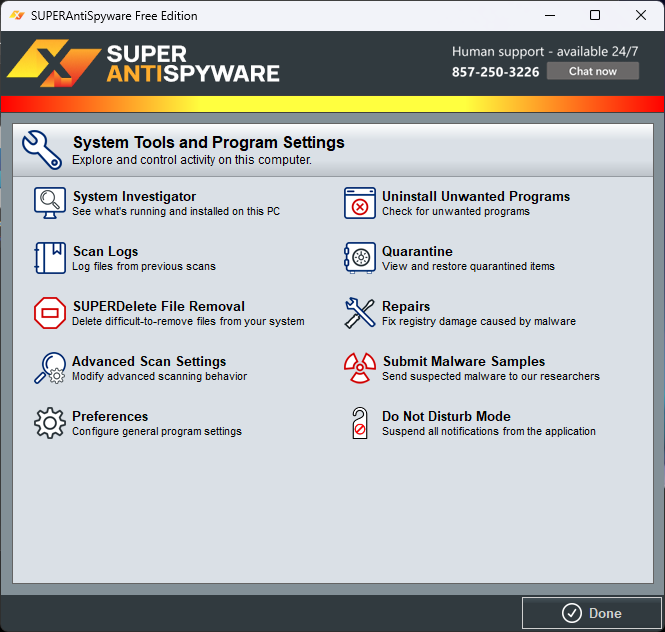Viewport: 665px width, 632px height.
Task: Click the SUPERDelete red stop-sign icon
Action: (x=50, y=313)
